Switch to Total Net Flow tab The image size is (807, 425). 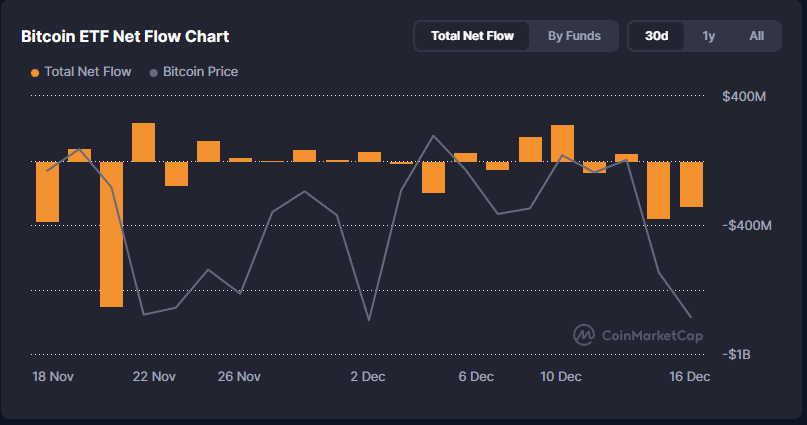(472, 36)
